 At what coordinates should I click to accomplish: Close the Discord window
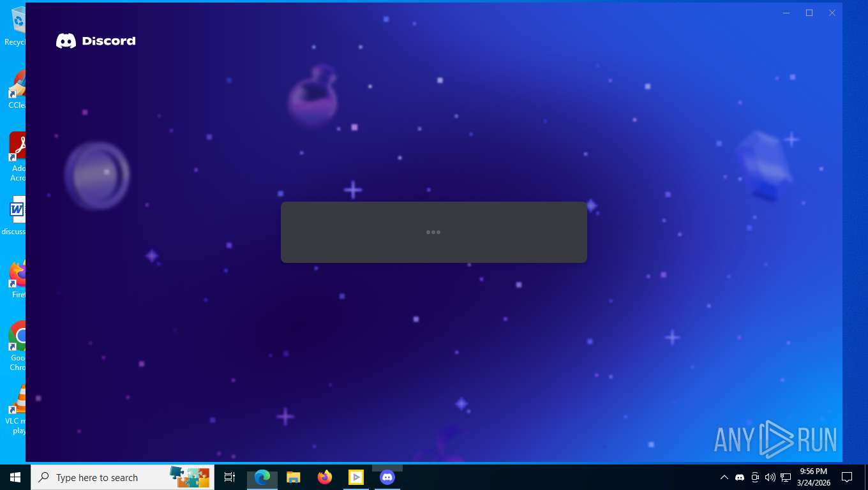[x=832, y=13]
